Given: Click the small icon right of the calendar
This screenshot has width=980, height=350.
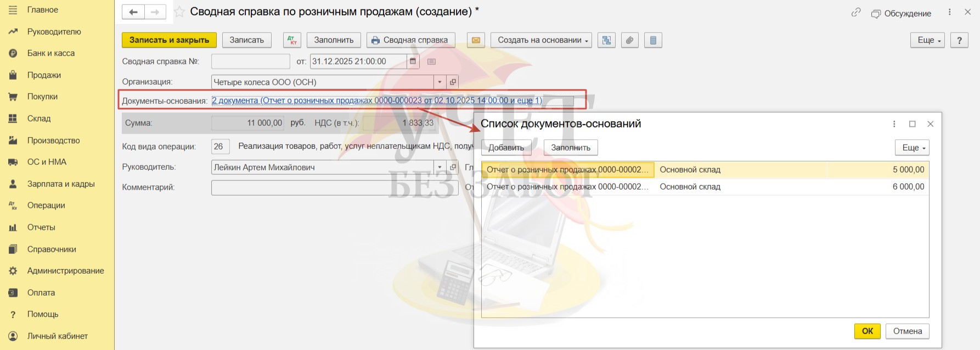Looking at the screenshot, I should (x=431, y=62).
